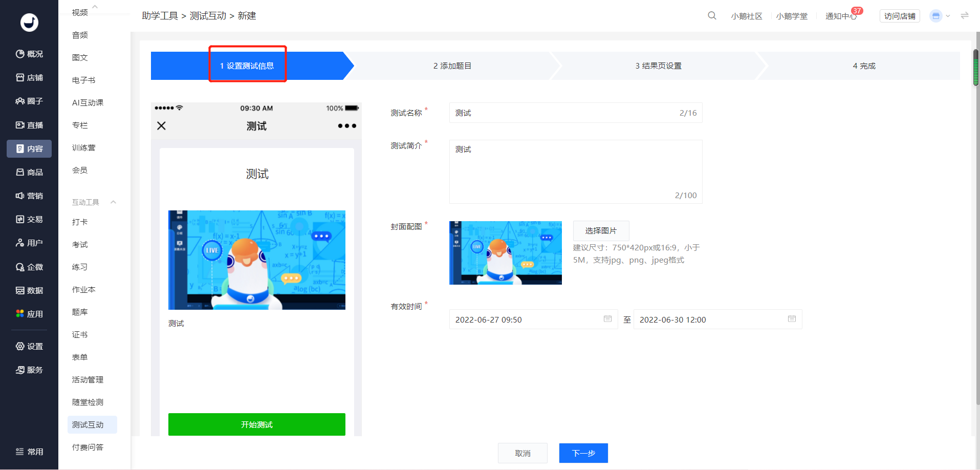Select 直播 in the left sidebar

(29, 125)
